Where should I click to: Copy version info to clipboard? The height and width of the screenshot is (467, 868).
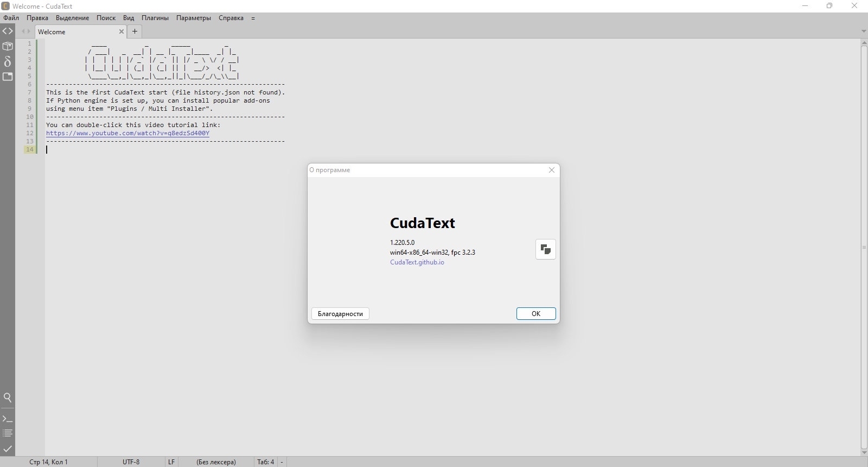546,249
